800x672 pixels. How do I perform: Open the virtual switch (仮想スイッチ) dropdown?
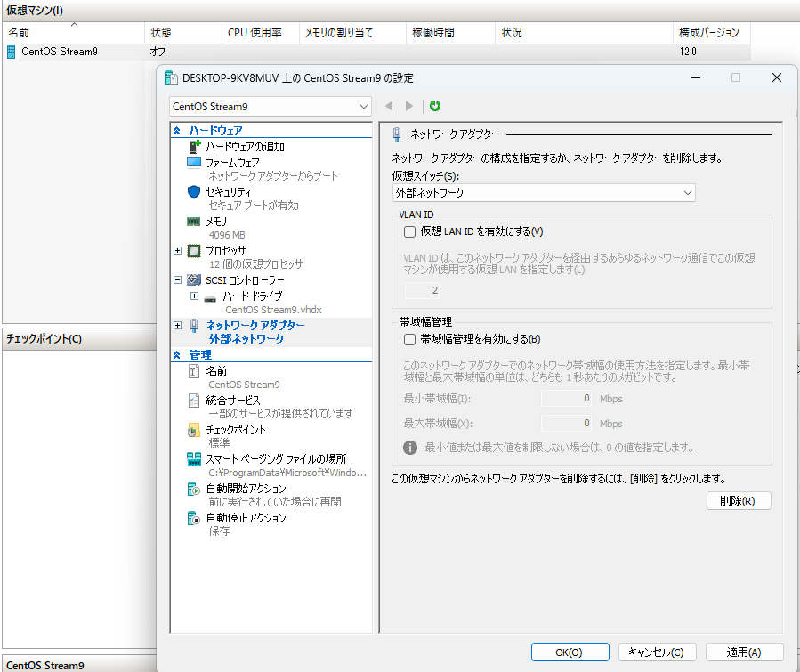[543, 192]
